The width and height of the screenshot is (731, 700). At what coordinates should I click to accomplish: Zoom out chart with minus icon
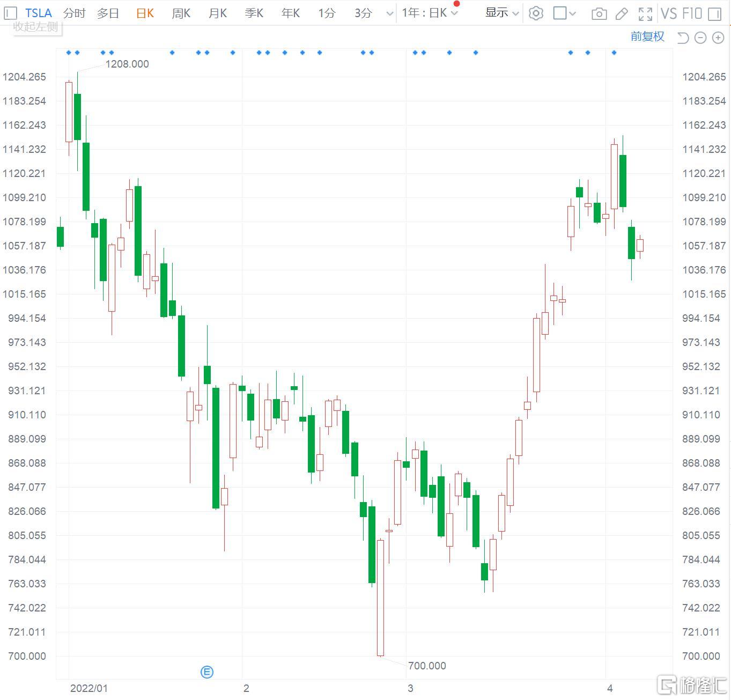[x=700, y=37]
